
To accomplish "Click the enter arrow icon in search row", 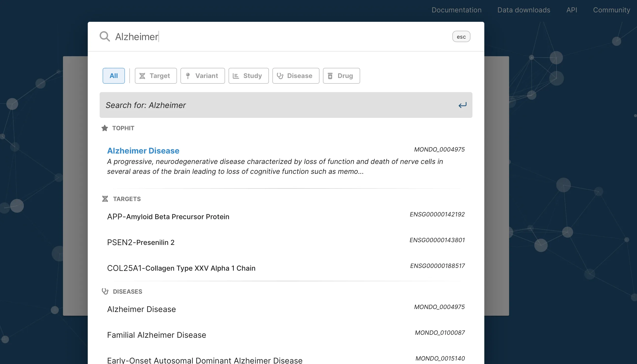I will (462, 105).
